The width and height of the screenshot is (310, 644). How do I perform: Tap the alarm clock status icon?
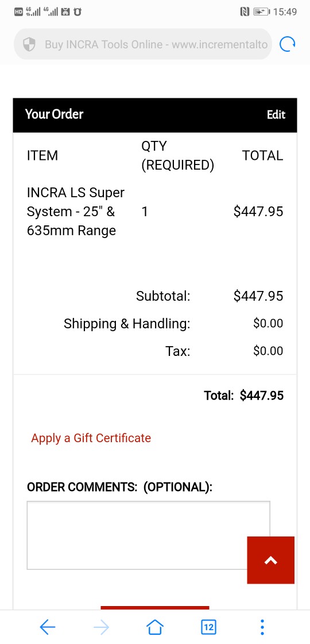point(77,12)
